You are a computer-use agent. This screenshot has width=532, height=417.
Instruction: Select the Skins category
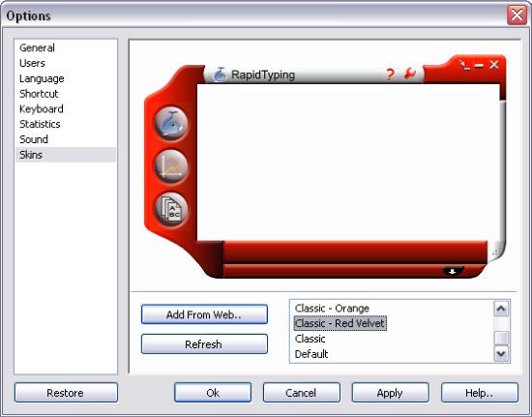coord(66,155)
